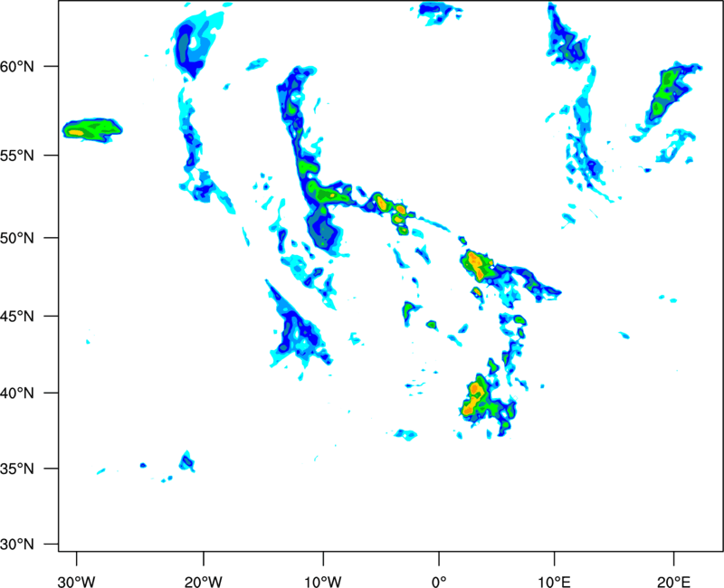The height and width of the screenshot is (588, 724).
Task: Select the 55°N latitude label
Action: click(x=17, y=156)
